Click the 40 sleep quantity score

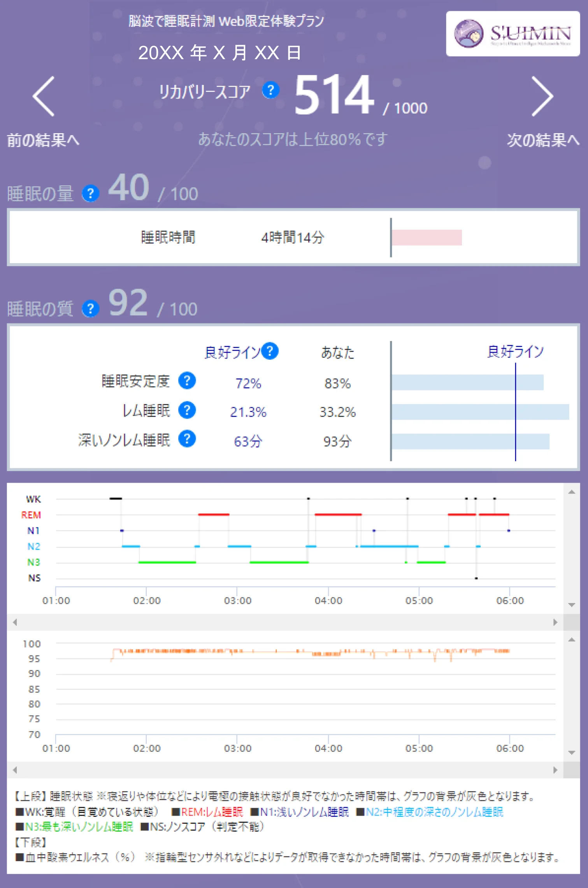129,187
